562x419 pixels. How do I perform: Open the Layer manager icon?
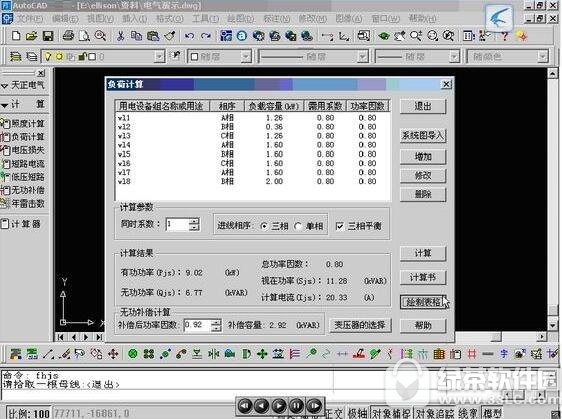tap(15, 57)
